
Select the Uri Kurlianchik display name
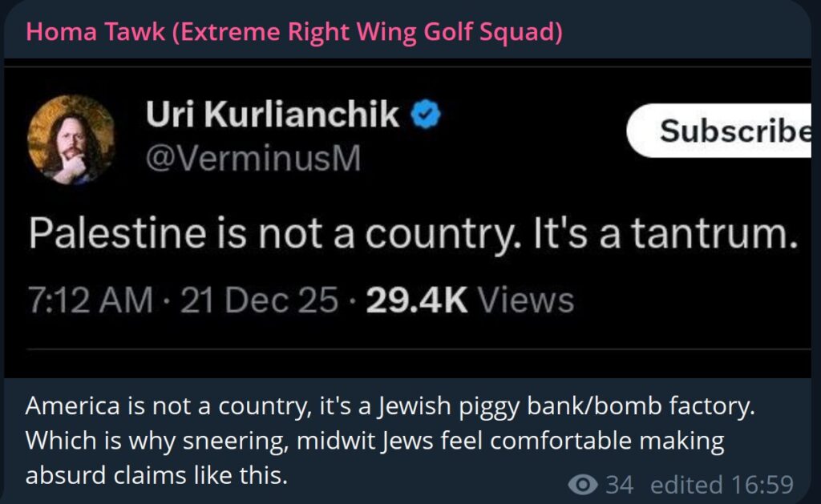tap(272, 116)
